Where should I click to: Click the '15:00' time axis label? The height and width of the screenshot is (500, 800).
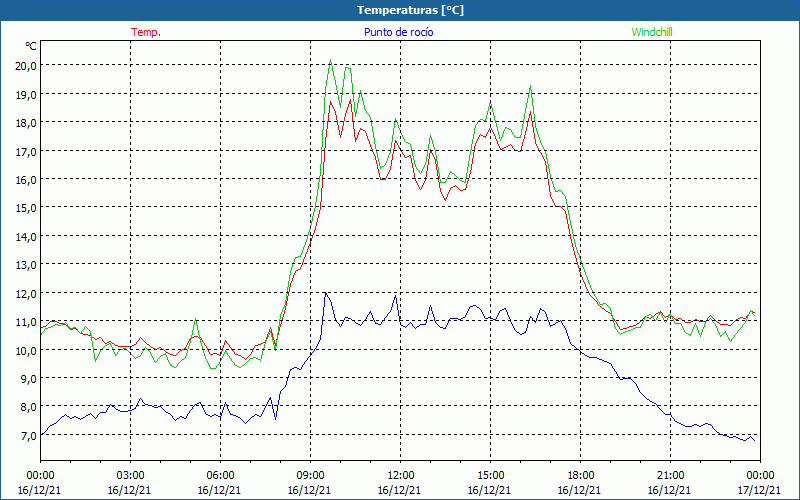coord(490,476)
